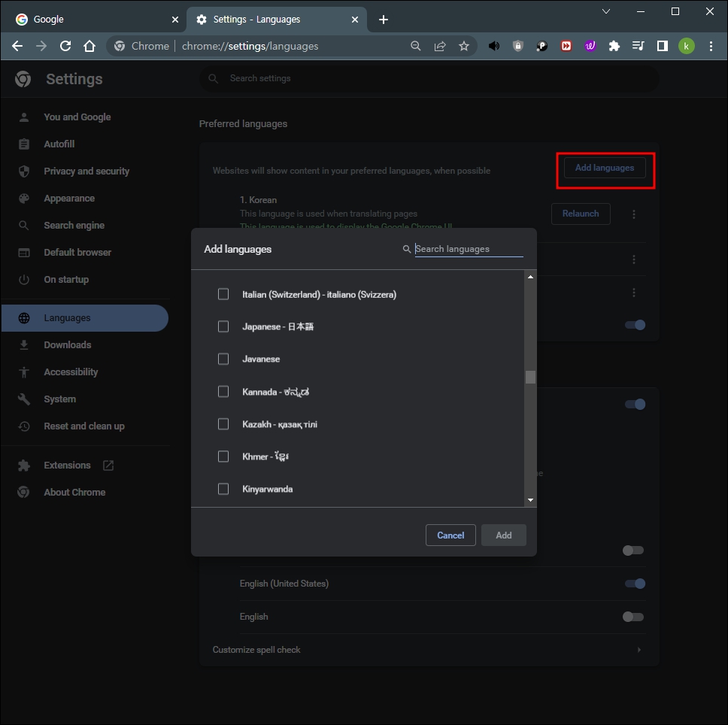Click the browser forward arrow
Screen dimensions: 728x725
click(x=41, y=46)
